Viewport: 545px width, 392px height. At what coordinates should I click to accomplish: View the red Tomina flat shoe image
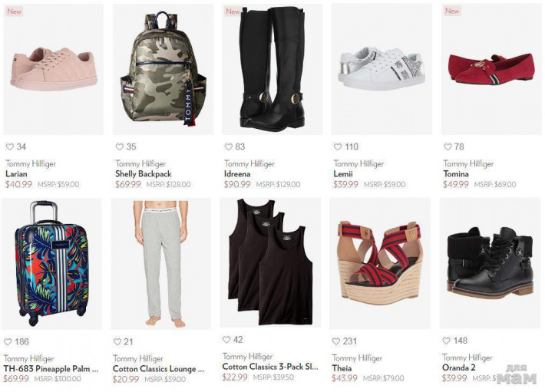(x=491, y=69)
